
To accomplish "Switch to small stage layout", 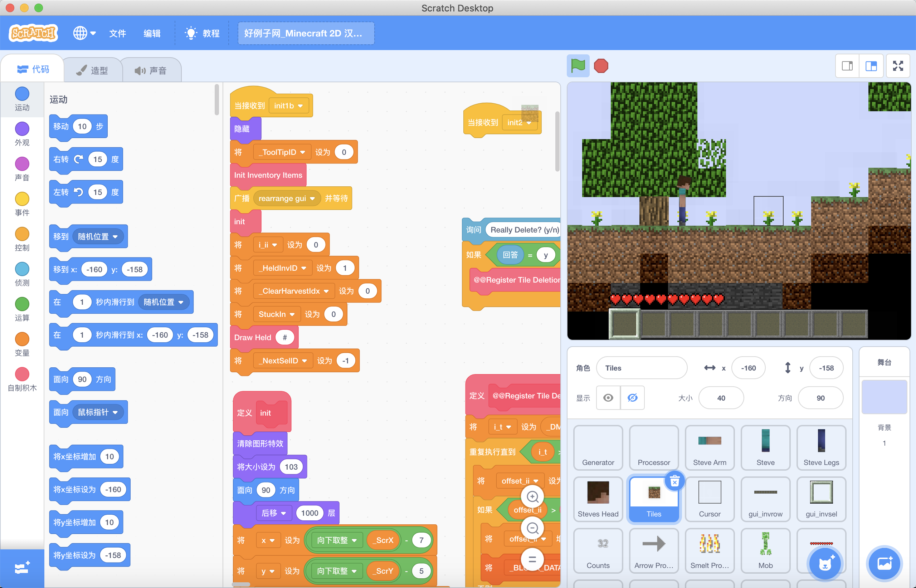I will (x=847, y=66).
